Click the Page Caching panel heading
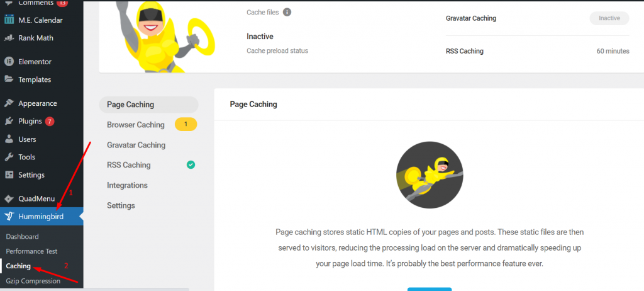 tap(253, 104)
